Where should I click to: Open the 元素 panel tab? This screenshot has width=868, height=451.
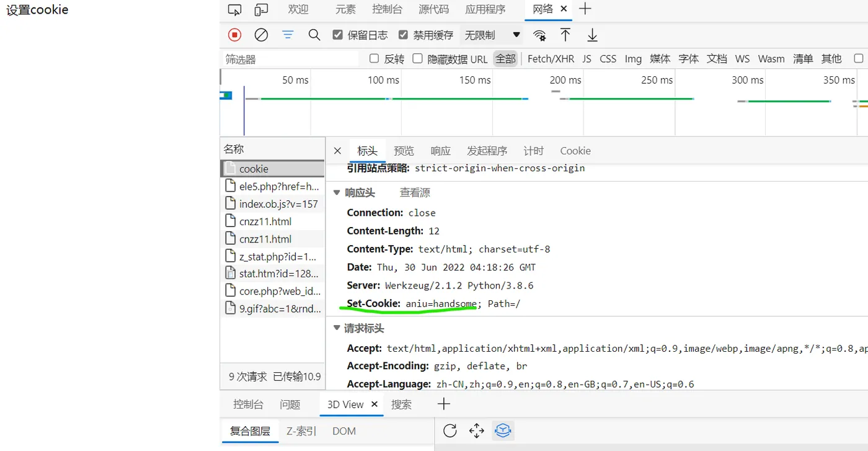pos(345,9)
